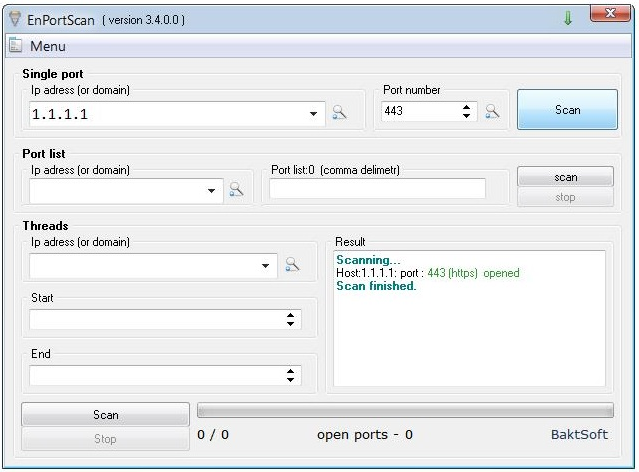Click the magnifier next to Port number
639x472 pixels.
tap(492, 111)
